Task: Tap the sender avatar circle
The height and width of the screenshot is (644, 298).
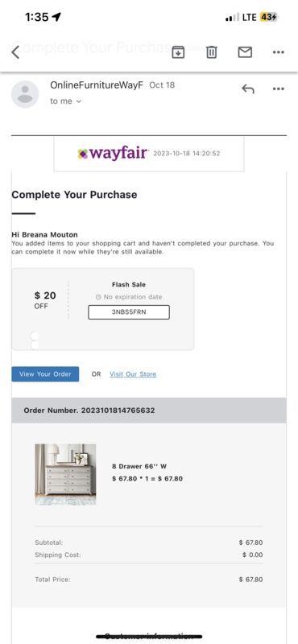Action: (x=25, y=94)
